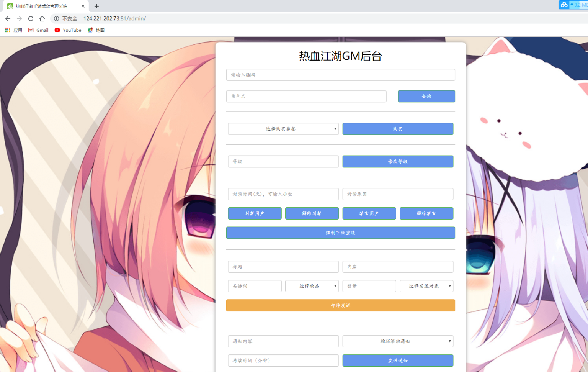Open the 地图 maps bookmark
This screenshot has height=372, width=588.
click(96, 30)
